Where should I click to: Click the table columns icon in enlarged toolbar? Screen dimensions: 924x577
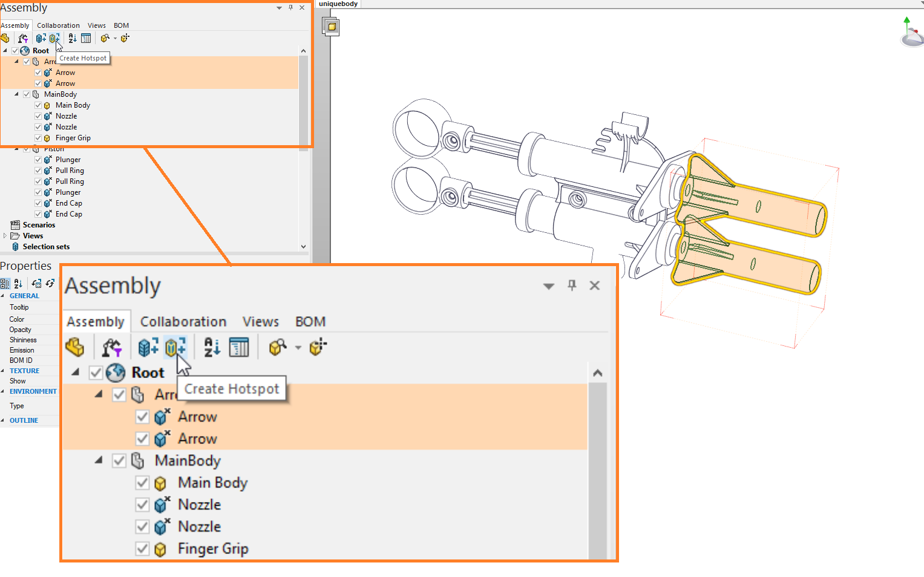tap(239, 347)
